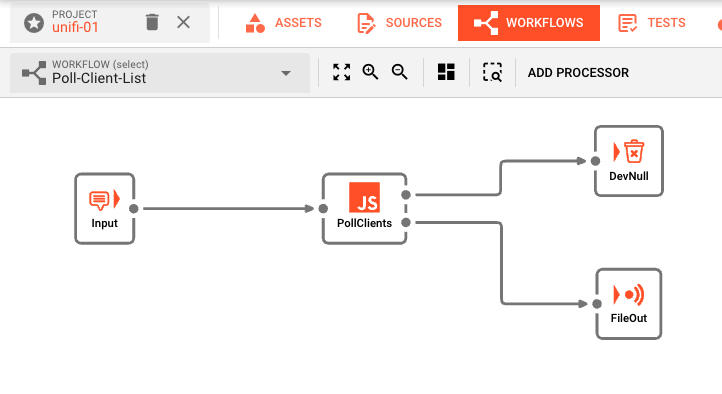Screen dimensions: 722x394
Task: Zoom in on the workflow canvas
Action: 370,72
